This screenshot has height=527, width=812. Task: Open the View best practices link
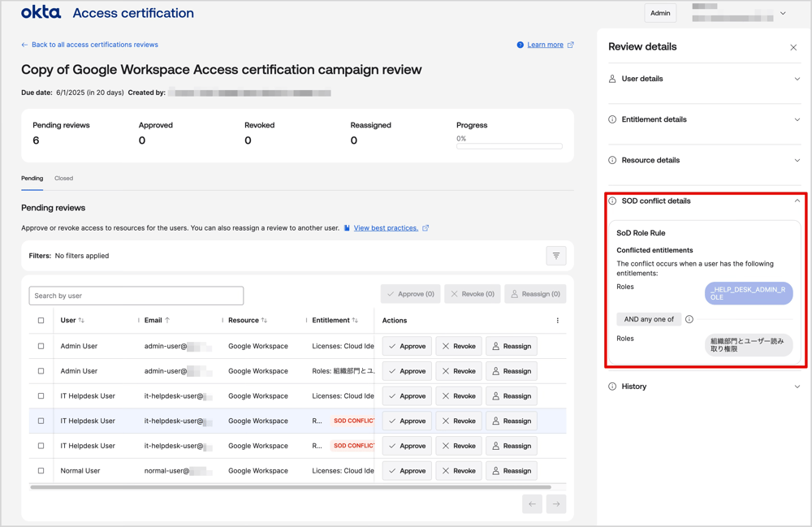click(x=386, y=228)
